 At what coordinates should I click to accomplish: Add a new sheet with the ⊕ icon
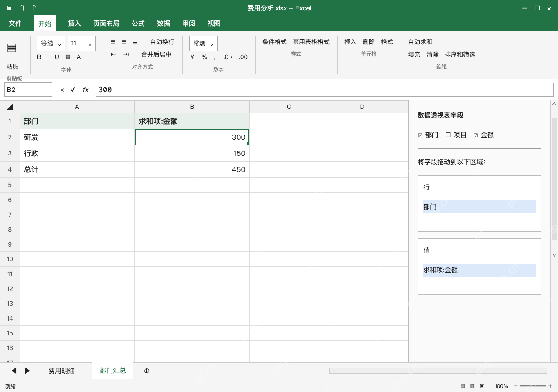(x=146, y=371)
